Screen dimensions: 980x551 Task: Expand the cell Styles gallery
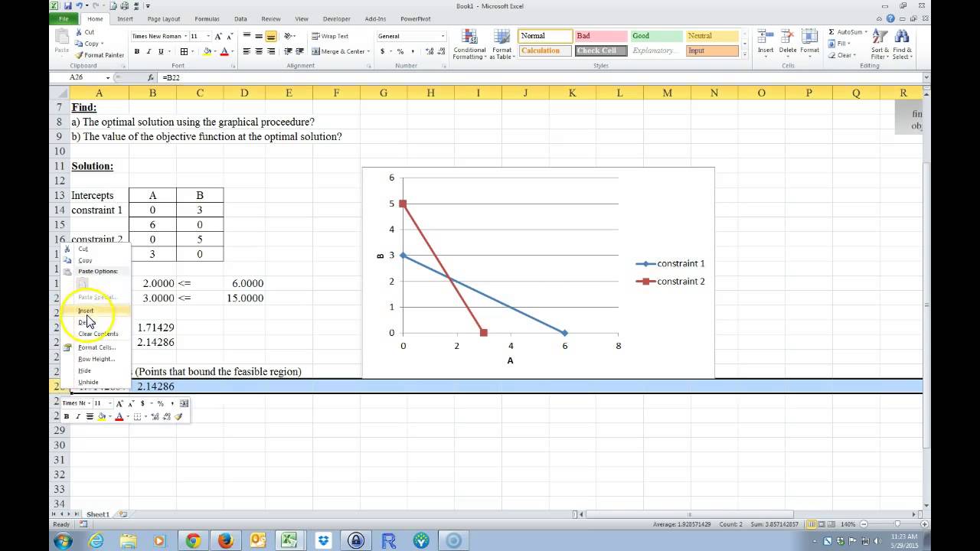click(x=744, y=55)
